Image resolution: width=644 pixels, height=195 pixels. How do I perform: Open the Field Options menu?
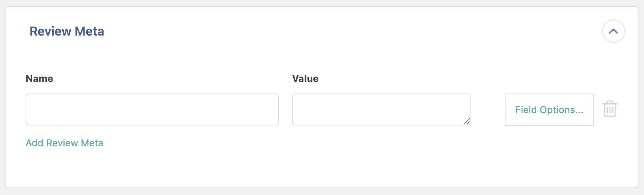tap(549, 110)
